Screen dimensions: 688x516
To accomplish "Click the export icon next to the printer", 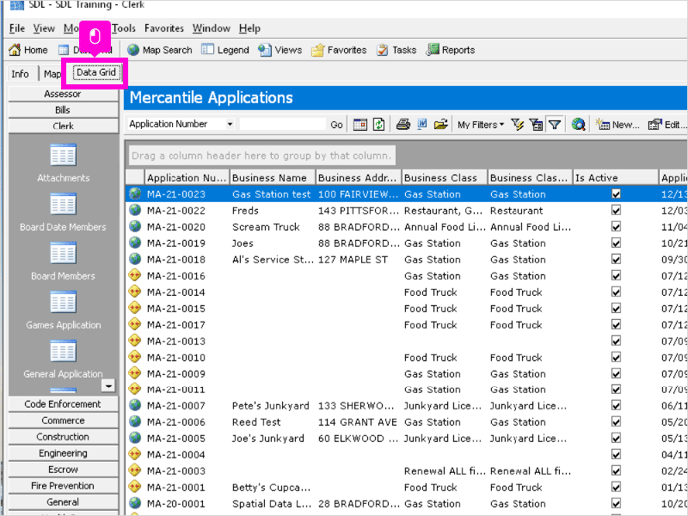I will tap(422, 125).
